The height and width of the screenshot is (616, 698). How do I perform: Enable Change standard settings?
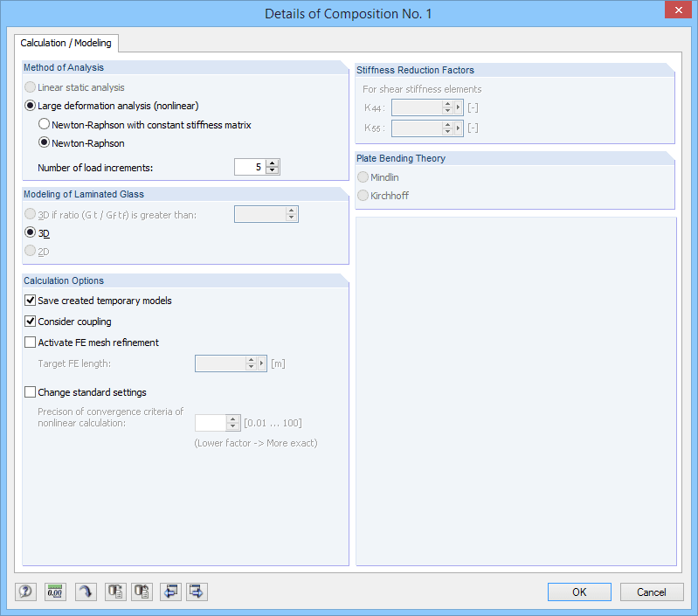coord(31,392)
